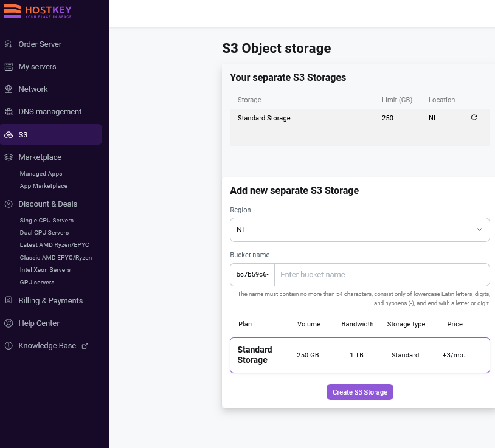Screen dimensions: 495x448
Task: Click the Billing & Payments icon
Action: [x=9, y=300]
